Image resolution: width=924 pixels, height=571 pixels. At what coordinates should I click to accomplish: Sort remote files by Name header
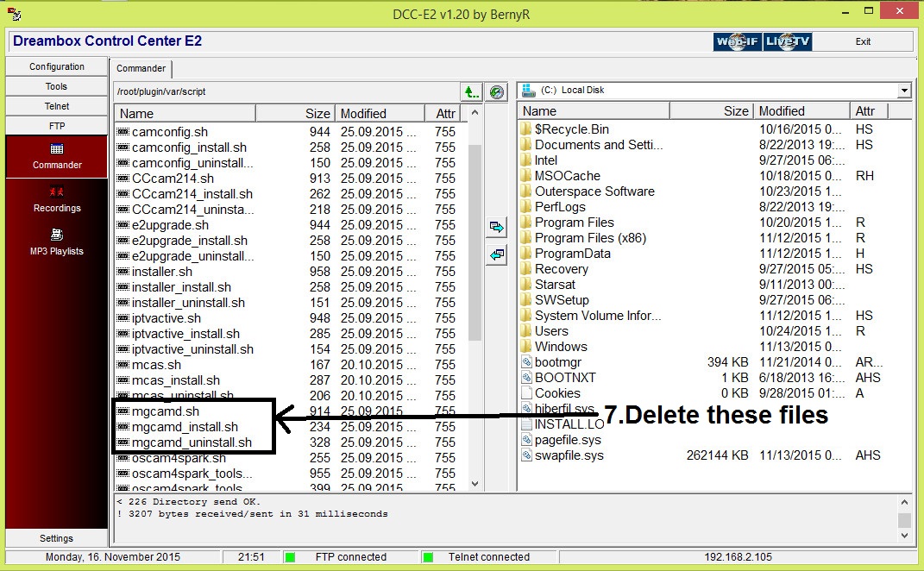pyautogui.click(x=185, y=113)
